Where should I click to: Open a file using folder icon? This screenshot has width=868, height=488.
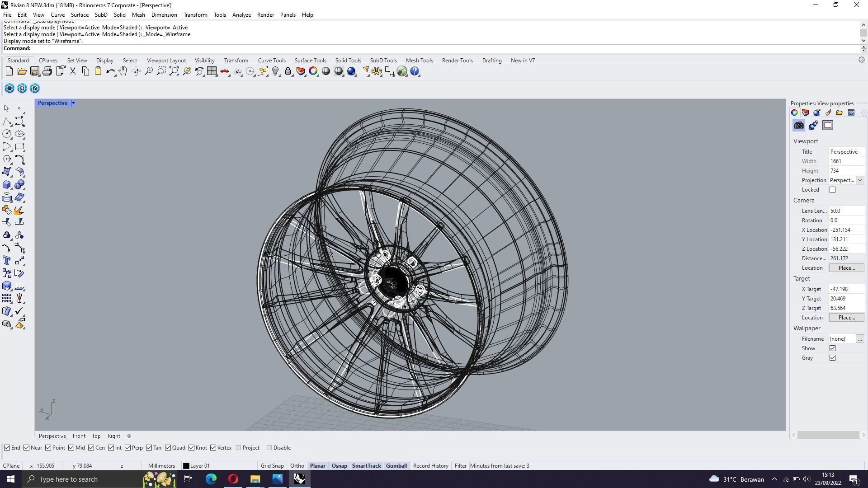click(x=22, y=71)
